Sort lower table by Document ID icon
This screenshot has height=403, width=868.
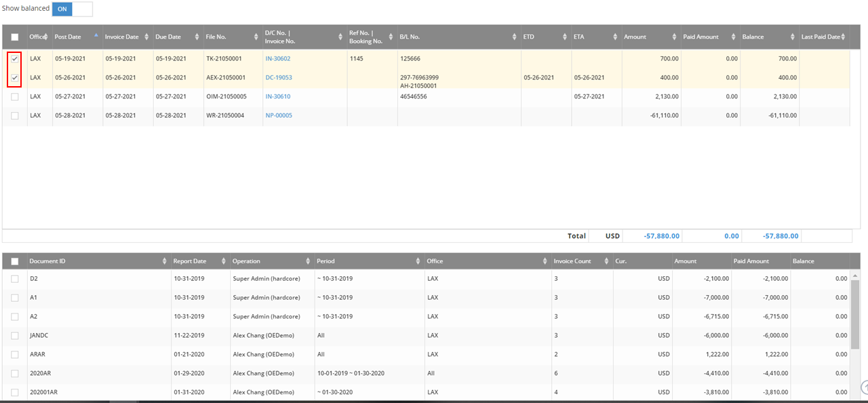click(x=165, y=261)
